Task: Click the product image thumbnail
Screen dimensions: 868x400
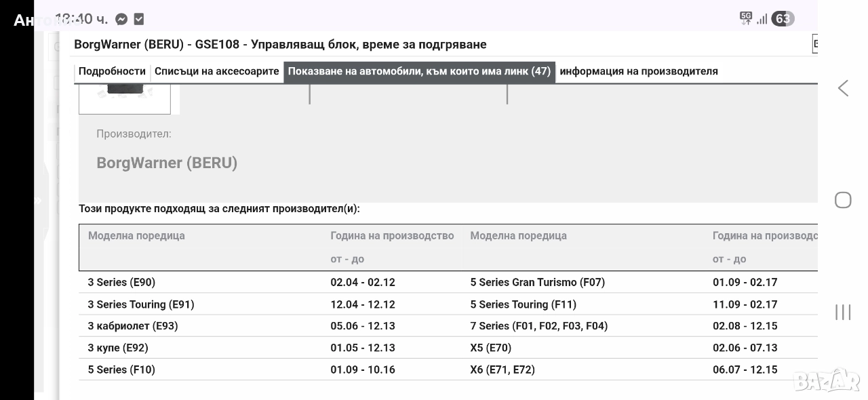Action: pyautogui.click(x=125, y=98)
